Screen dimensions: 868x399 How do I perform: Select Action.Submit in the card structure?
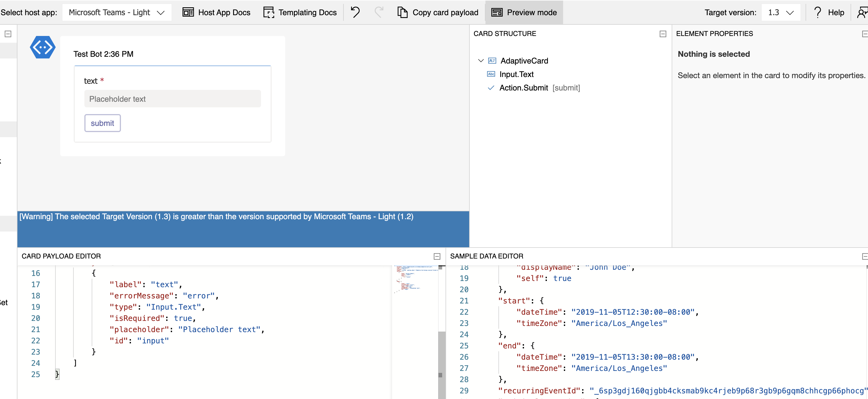(524, 88)
